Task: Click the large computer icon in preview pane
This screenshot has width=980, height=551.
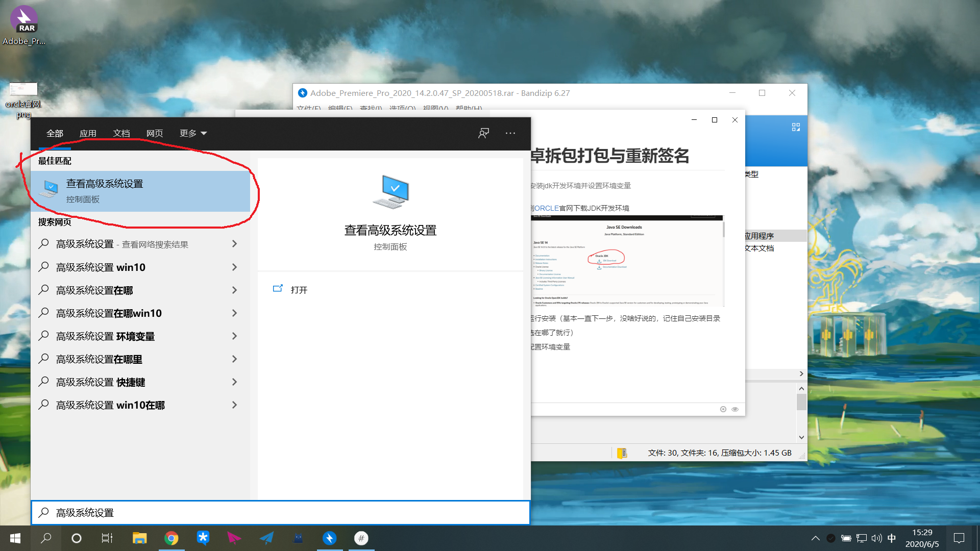Action: pos(390,192)
